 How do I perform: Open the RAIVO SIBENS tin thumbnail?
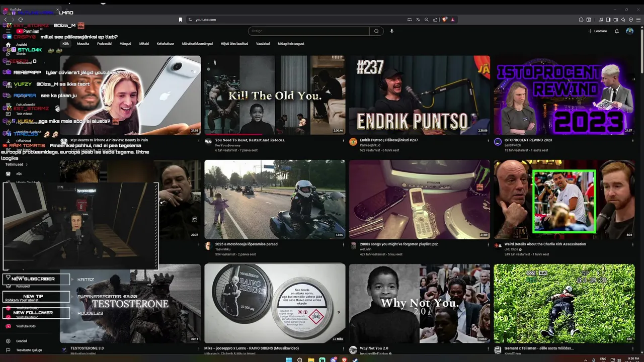275,304
